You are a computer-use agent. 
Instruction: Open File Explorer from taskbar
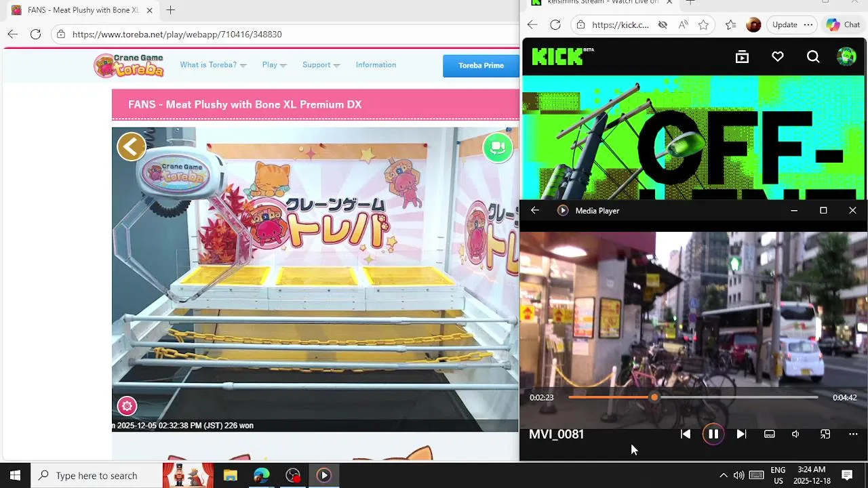(231, 476)
